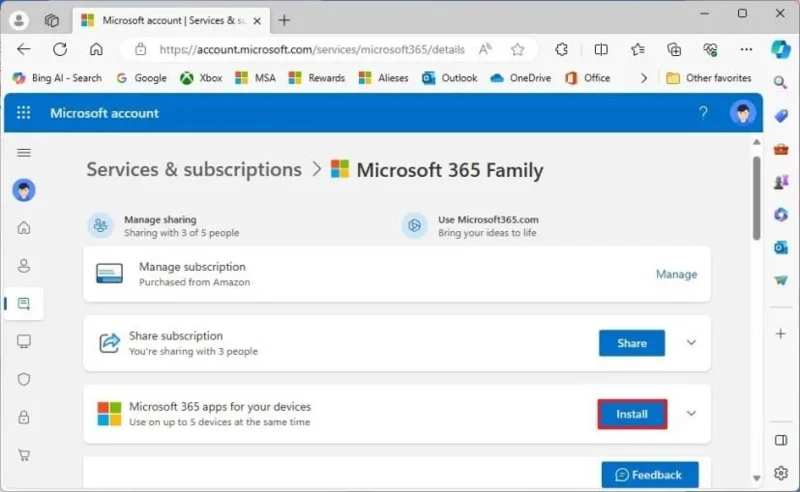
Task: Open sidebar Shopping tag icon
Action: click(781, 115)
